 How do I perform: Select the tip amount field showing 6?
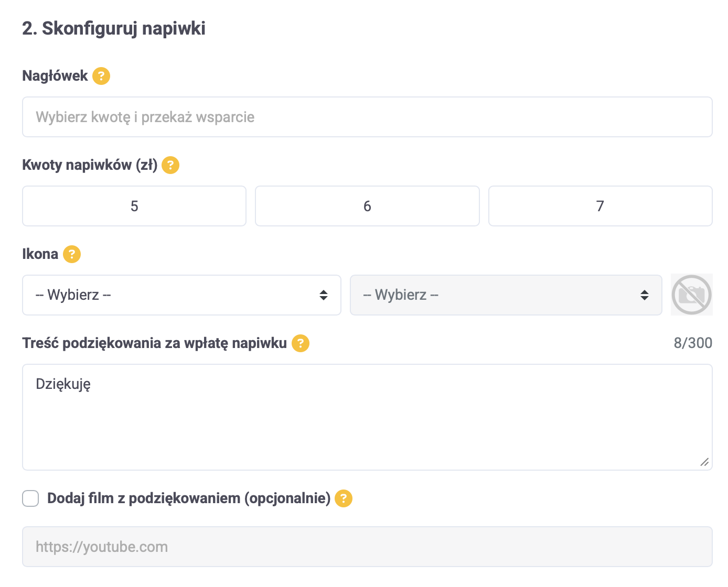[367, 206]
